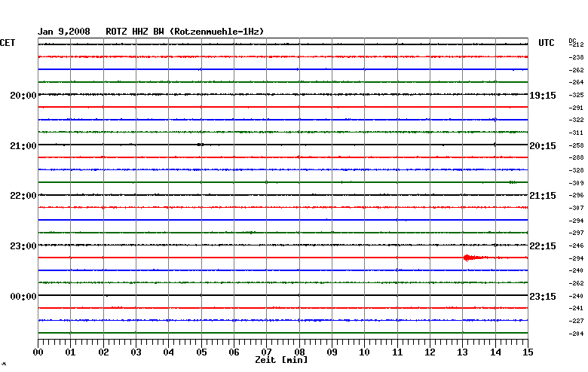Click the minute axis label '14'
The image size is (588, 372).
tap(495, 352)
